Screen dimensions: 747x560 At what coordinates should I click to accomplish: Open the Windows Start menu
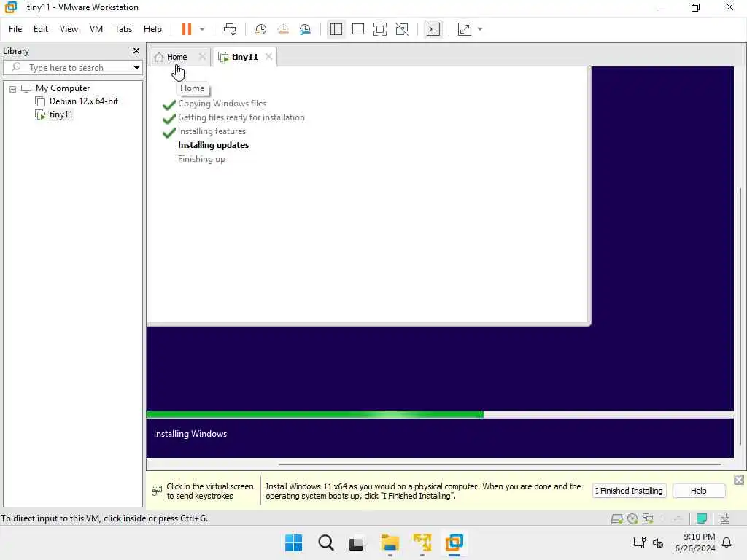(293, 542)
